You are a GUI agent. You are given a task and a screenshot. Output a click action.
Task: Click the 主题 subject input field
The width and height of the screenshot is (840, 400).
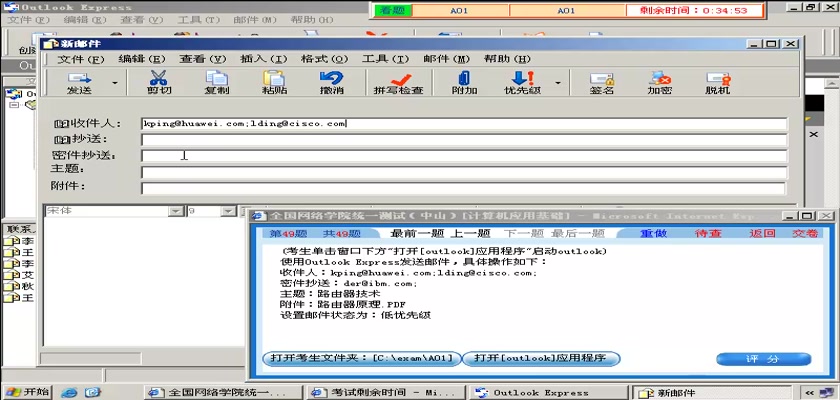(x=464, y=172)
